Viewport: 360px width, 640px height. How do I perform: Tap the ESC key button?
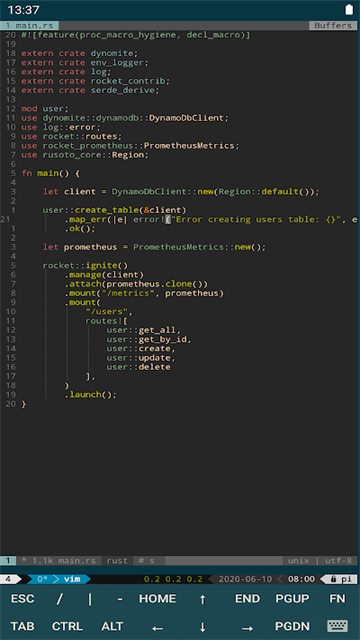coord(22,599)
